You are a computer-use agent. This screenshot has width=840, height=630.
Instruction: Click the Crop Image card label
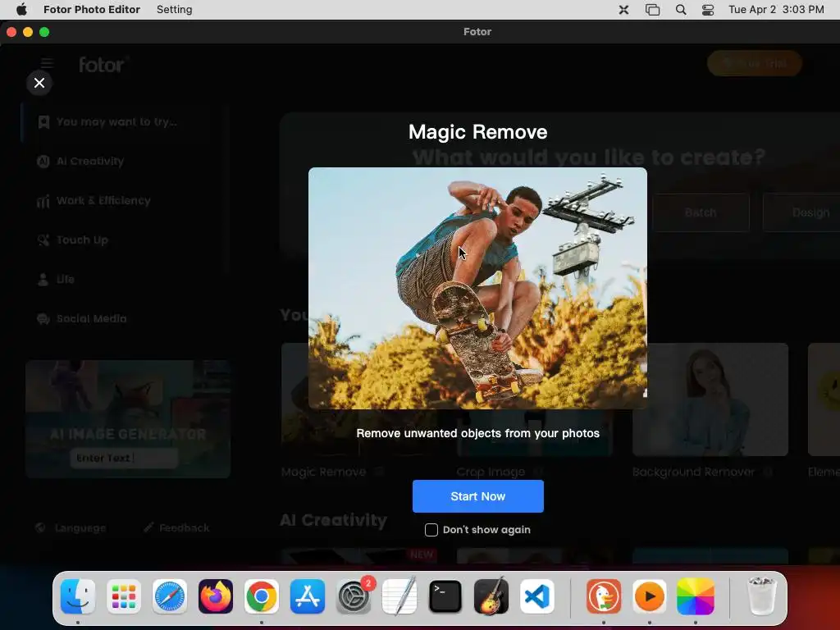pos(491,472)
